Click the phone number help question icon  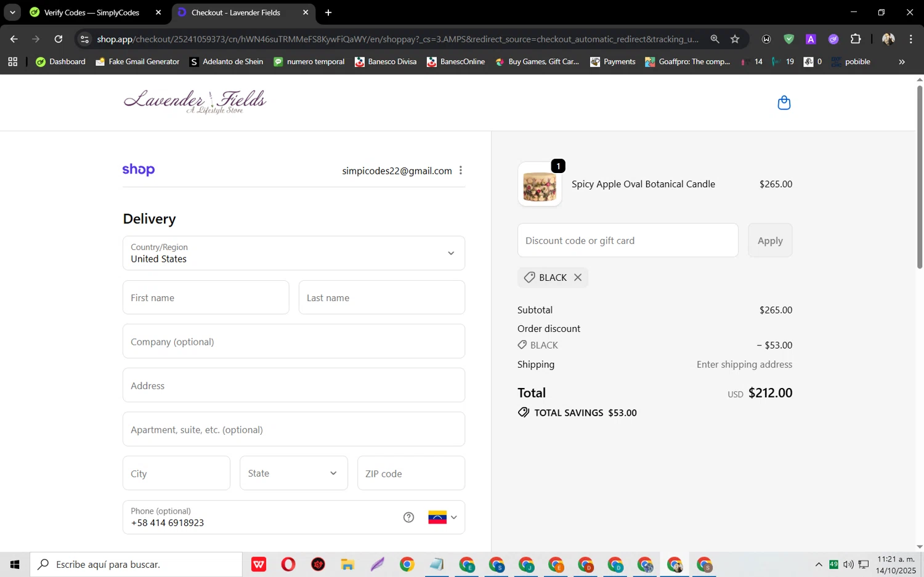[x=408, y=517]
